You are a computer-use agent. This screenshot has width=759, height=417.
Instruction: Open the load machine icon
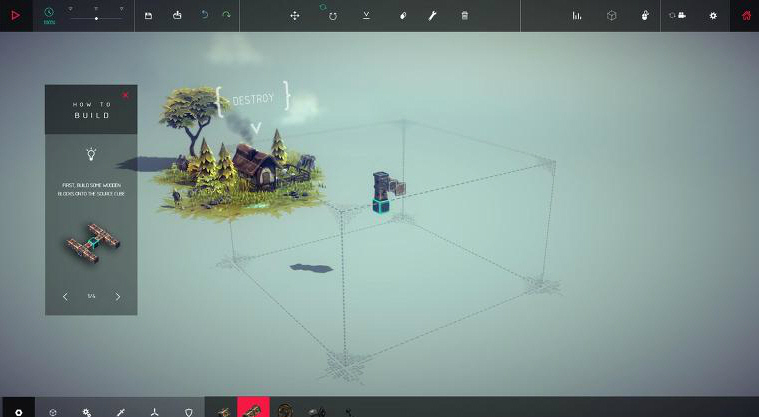click(177, 16)
